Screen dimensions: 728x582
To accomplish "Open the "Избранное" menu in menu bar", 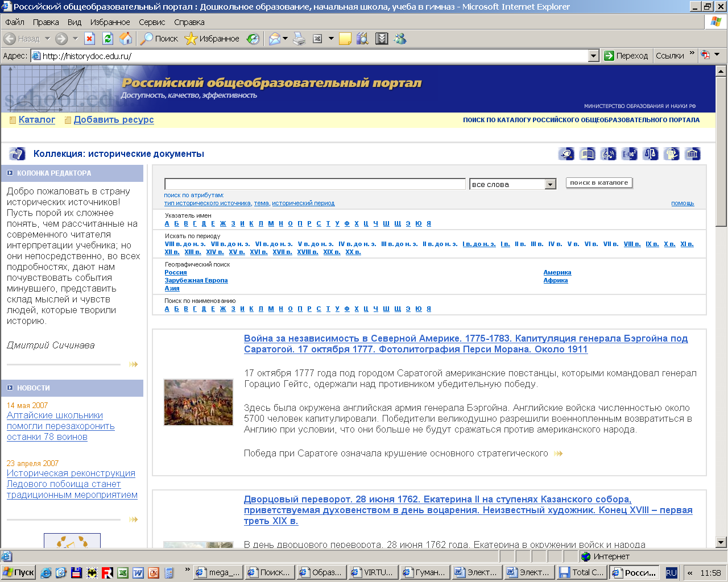I will [x=110, y=22].
